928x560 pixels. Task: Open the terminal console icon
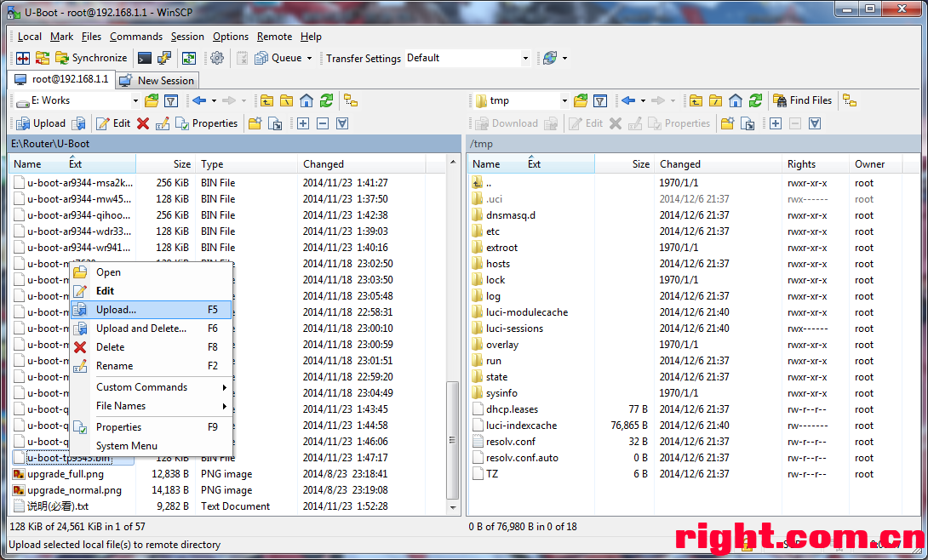pos(145,58)
